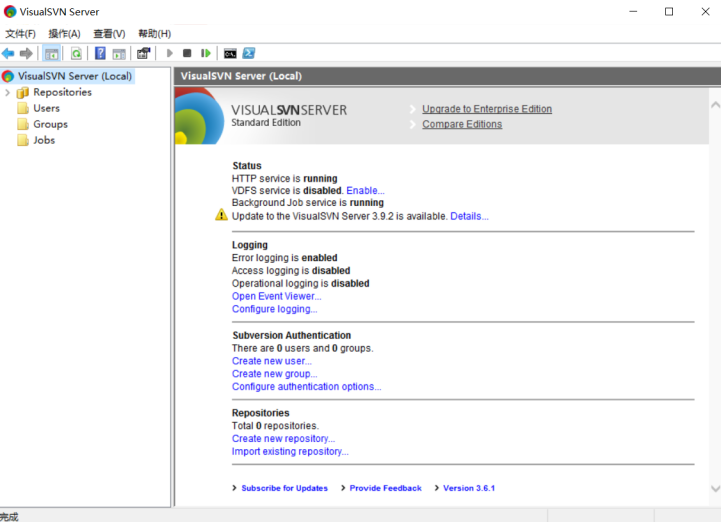Click Compare Editions link
Image resolution: width=721 pixels, height=523 pixels.
click(462, 124)
